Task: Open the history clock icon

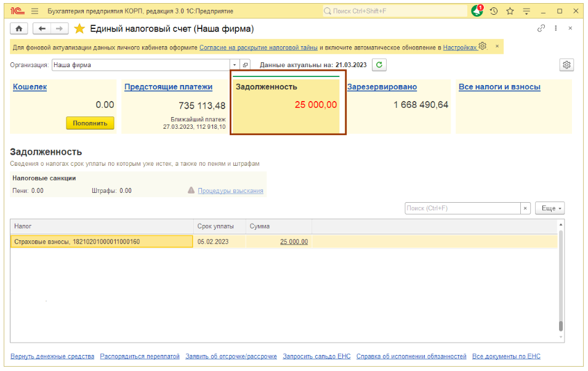Action: pos(494,11)
